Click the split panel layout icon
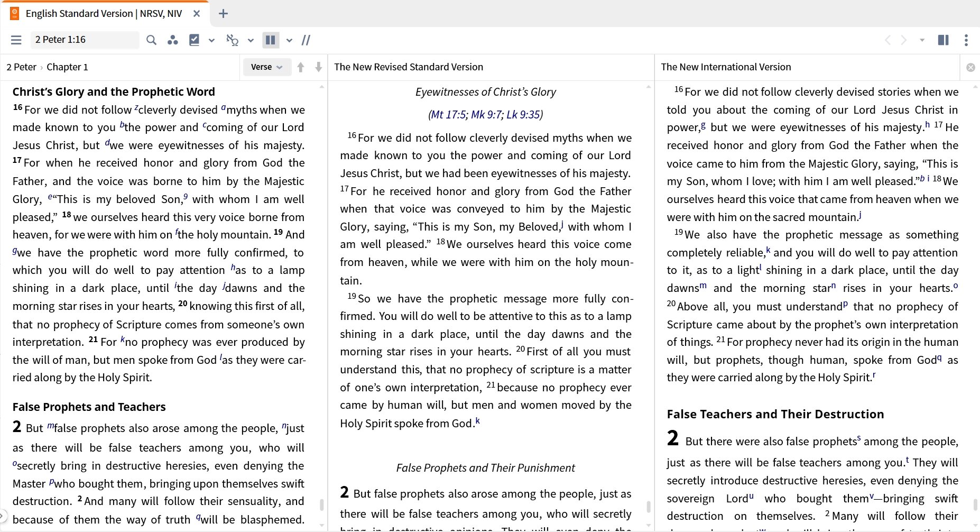The image size is (980, 532). coord(944,40)
